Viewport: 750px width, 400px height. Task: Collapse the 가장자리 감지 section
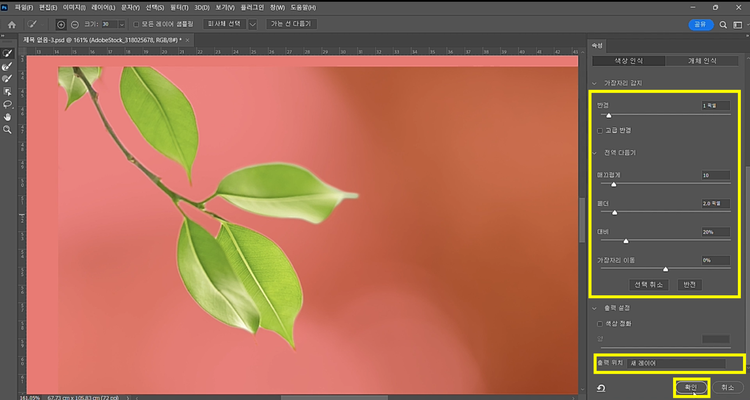[595, 84]
